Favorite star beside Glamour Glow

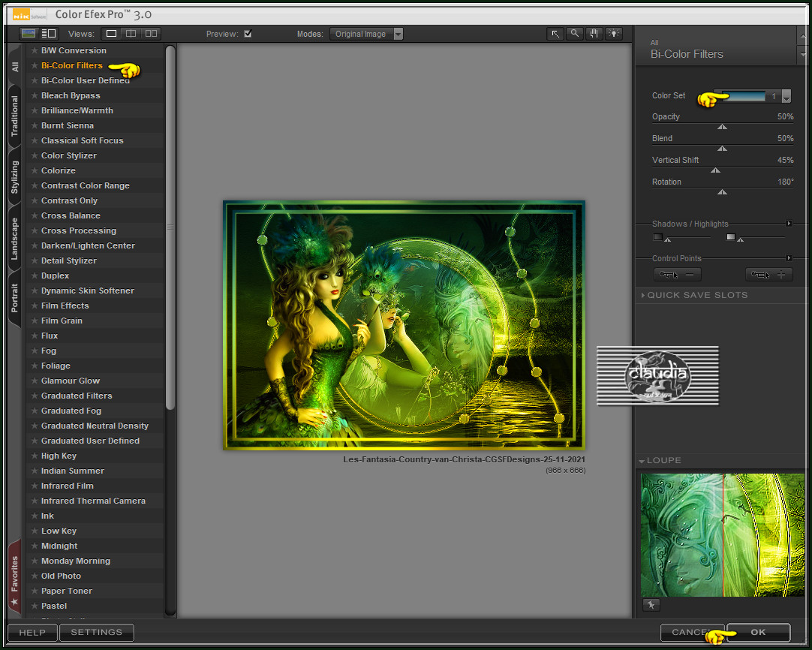tap(35, 381)
